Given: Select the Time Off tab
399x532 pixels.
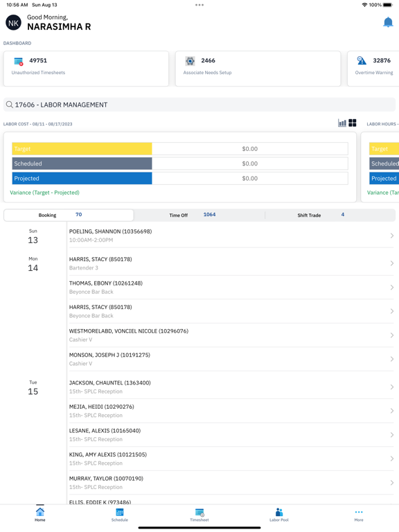Looking at the screenshot, I should tap(199, 215).
